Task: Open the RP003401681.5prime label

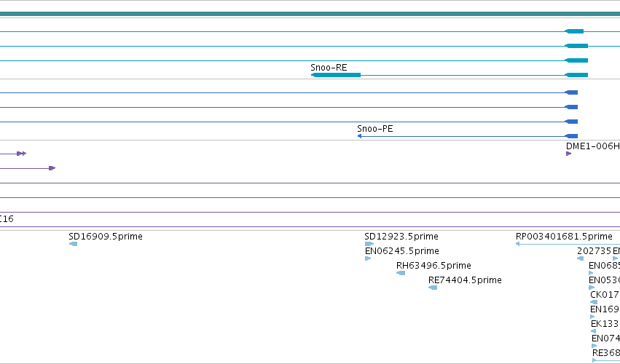Action: click(x=564, y=237)
